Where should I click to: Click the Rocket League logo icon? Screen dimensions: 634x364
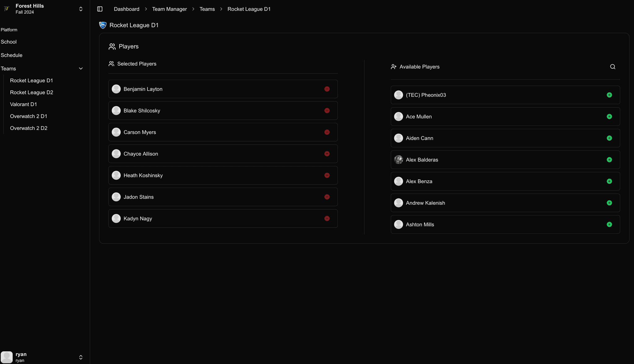103,25
